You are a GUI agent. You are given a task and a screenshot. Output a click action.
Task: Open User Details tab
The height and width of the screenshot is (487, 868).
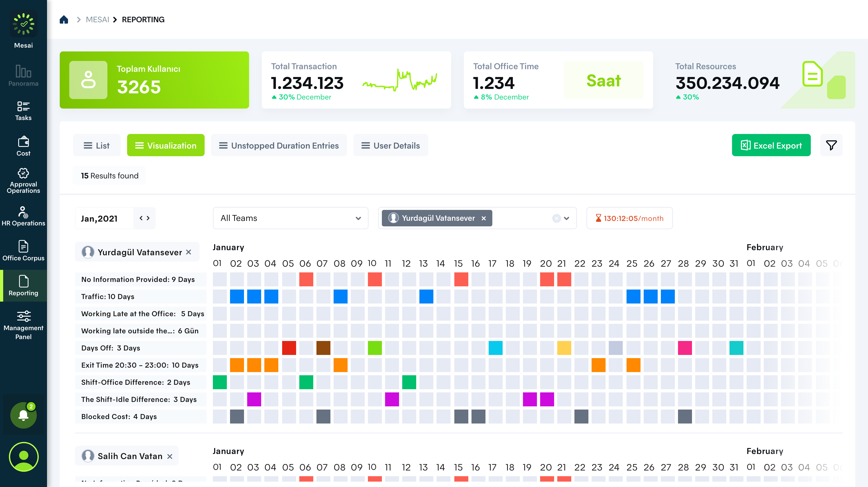(391, 145)
